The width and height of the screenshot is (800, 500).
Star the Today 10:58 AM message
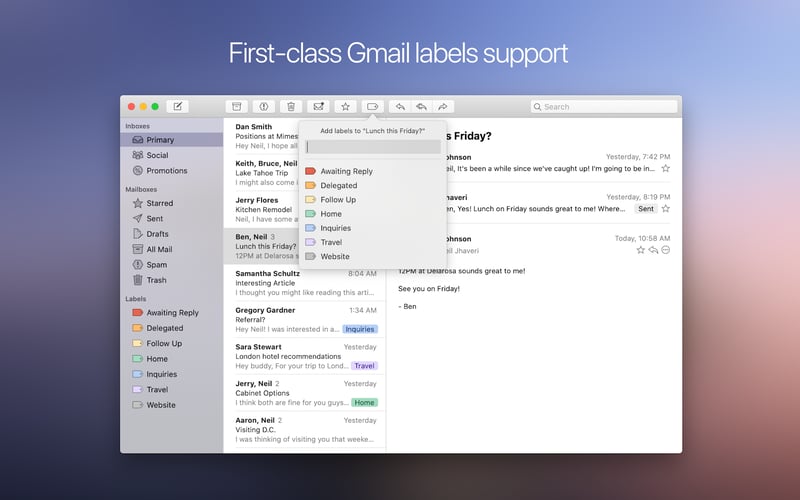click(640, 250)
